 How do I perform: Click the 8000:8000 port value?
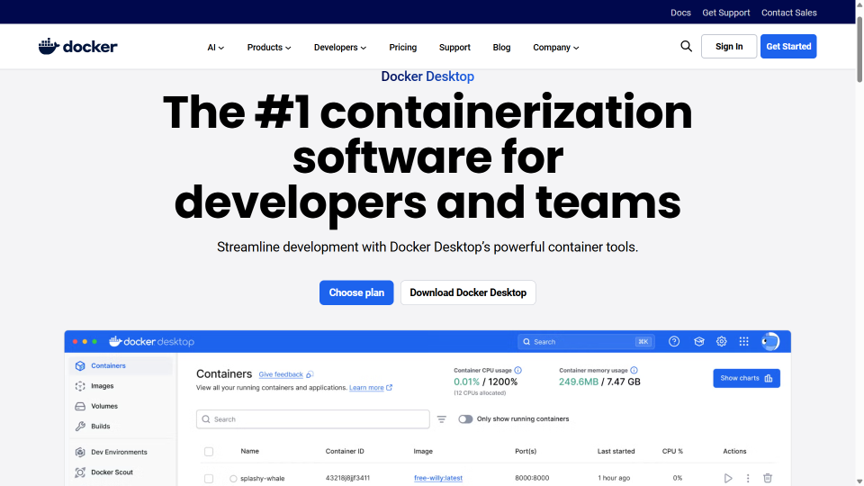532,478
